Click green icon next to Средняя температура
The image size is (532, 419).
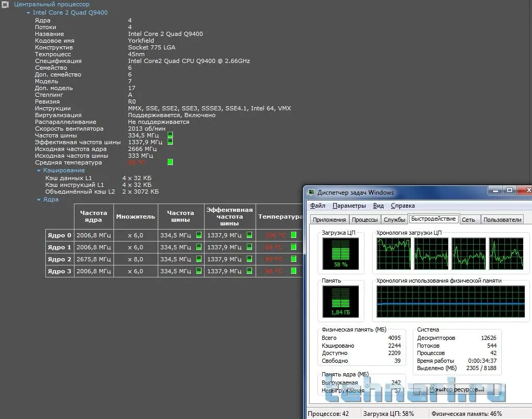pos(170,162)
